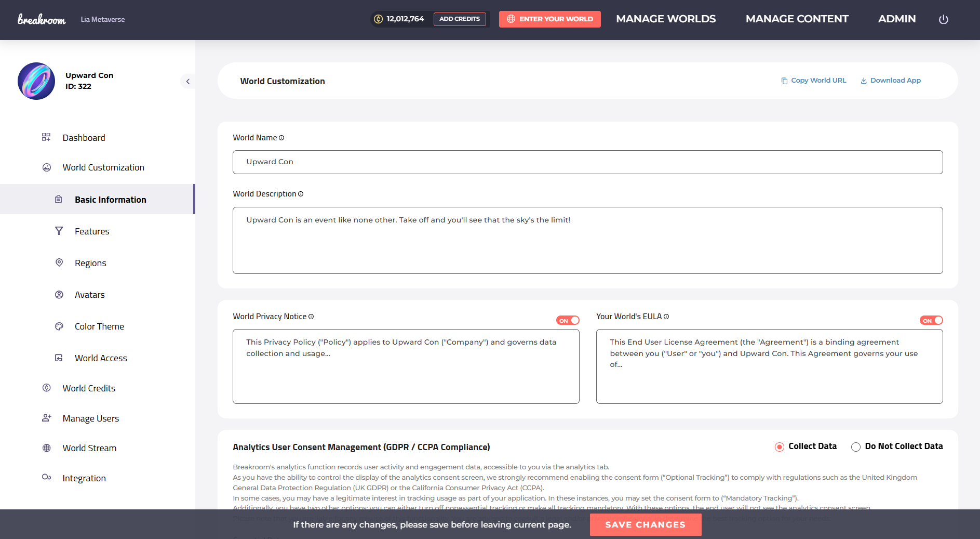Click the Manage Users icon
Image resolution: width=980 pixels, height=539 pixels.
tap(47, 418)
